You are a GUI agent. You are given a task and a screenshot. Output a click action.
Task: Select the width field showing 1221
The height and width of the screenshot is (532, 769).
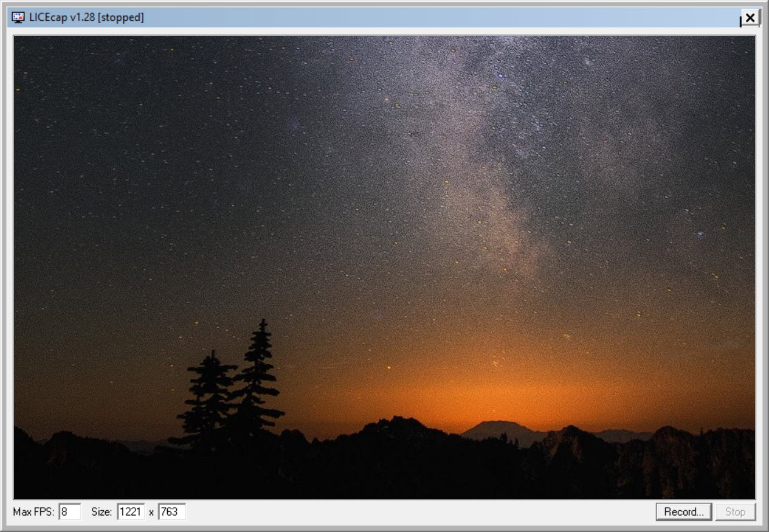point(131,512)
